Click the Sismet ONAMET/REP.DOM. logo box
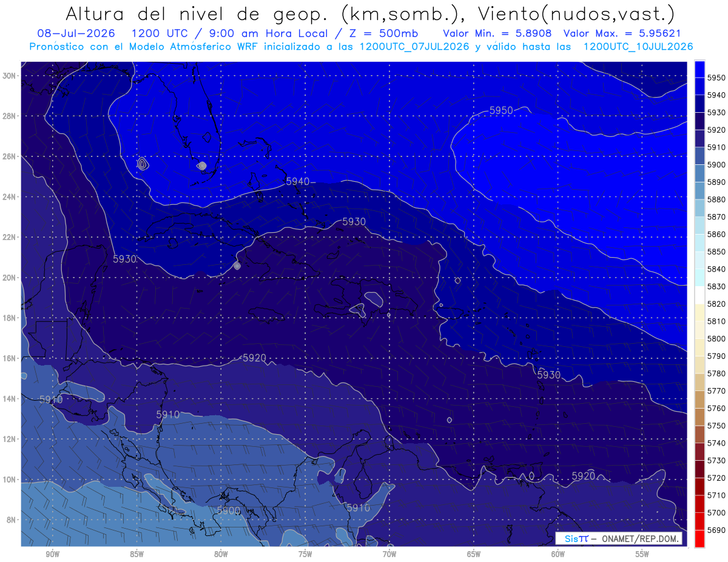 618,538
